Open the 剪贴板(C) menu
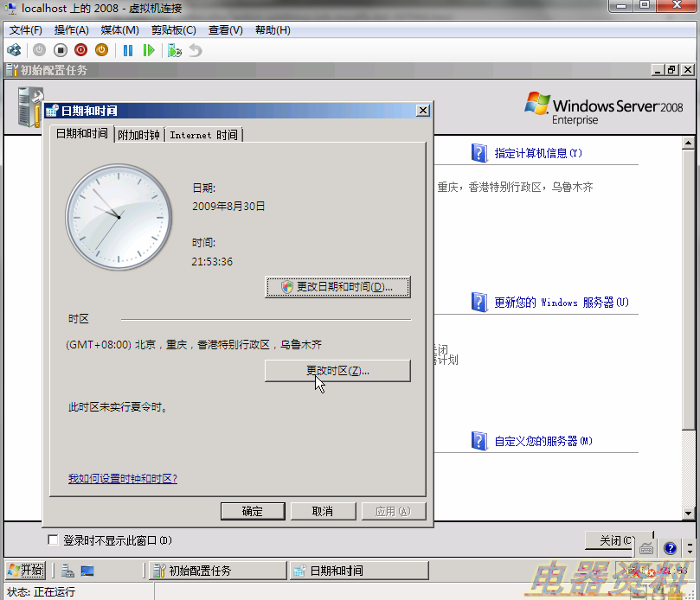The width and height of the screenshot is (700, 600). tap(173, 30)
